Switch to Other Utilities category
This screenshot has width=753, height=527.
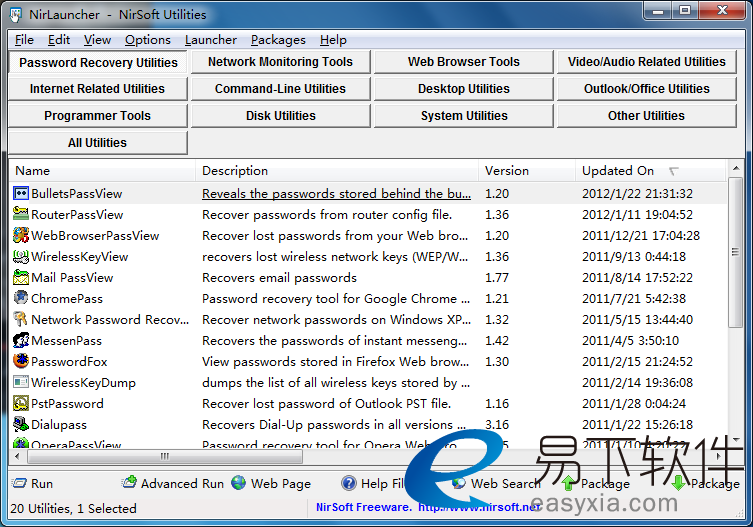click(646, 116)
